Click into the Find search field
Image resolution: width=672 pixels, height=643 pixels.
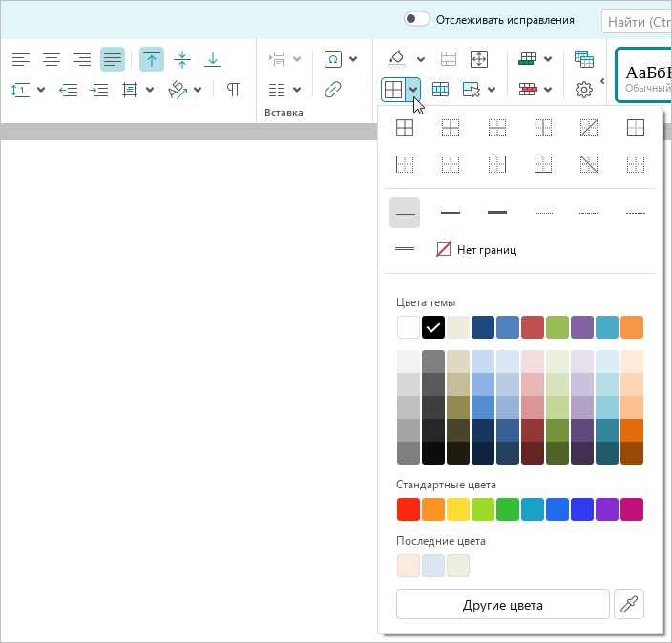pos(637,21)
